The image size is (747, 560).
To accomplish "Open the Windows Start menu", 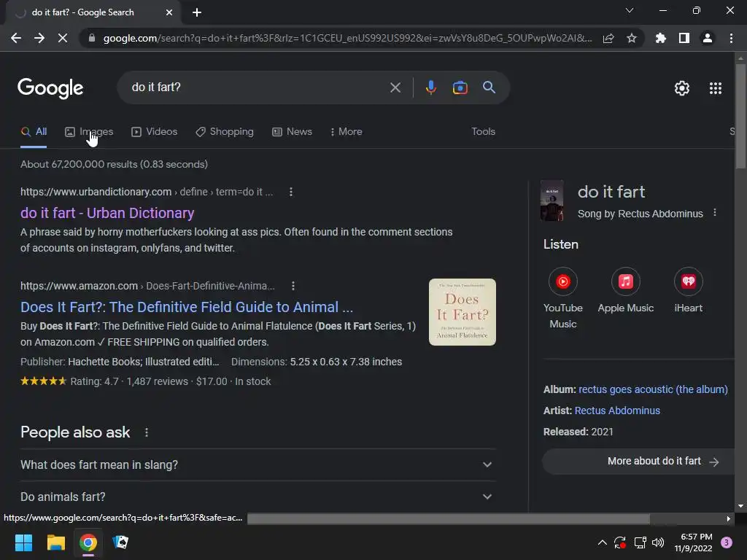I will point(23,542).
